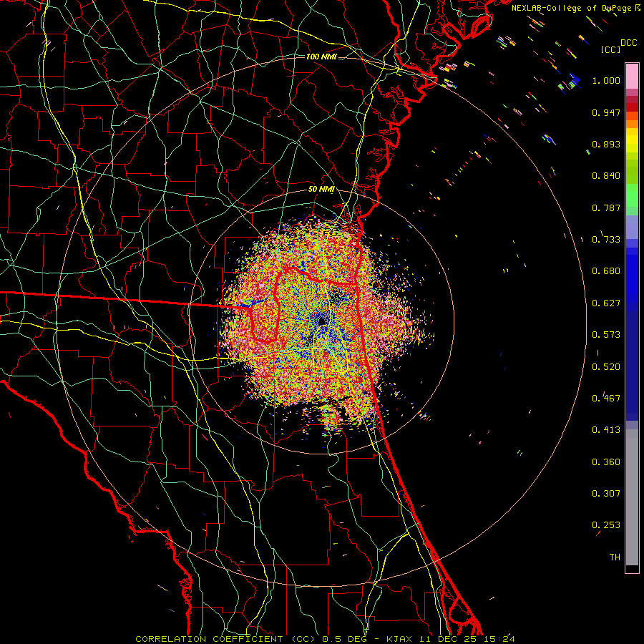Click the 0.840 color scale label
Screen dimensions: 644x644
point(606,176)
